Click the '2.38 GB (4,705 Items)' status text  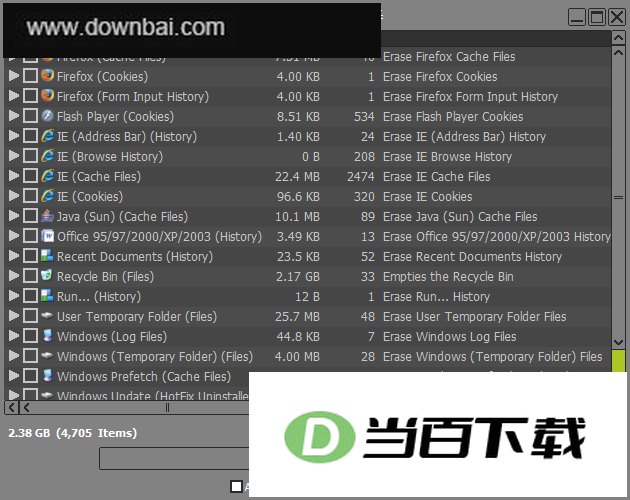coord(73,433)
